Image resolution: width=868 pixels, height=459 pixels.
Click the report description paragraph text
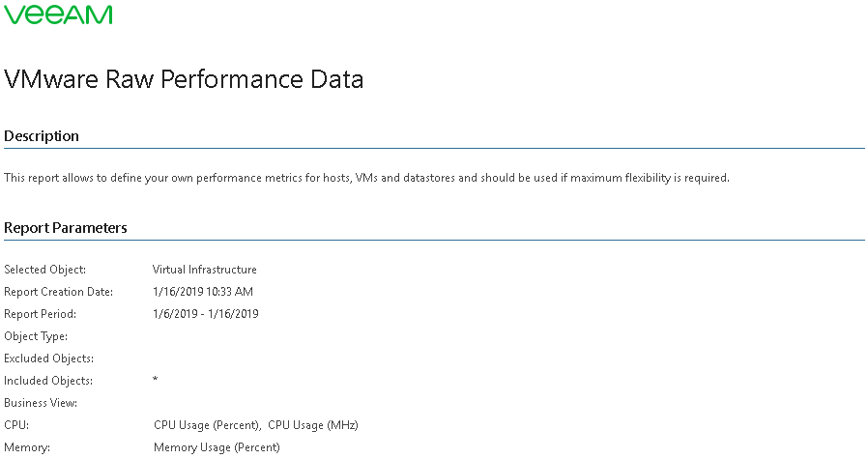(x=366, y=178)
